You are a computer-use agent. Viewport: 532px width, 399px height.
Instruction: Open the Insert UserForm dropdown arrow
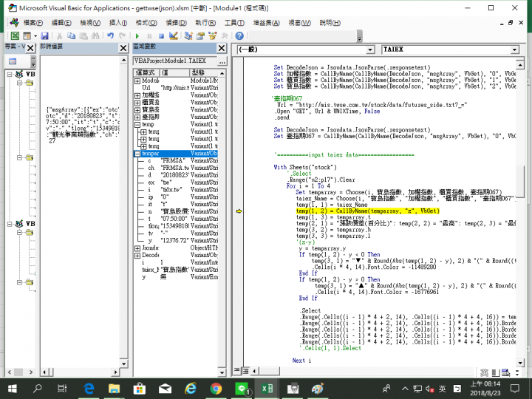coord(35,35)
